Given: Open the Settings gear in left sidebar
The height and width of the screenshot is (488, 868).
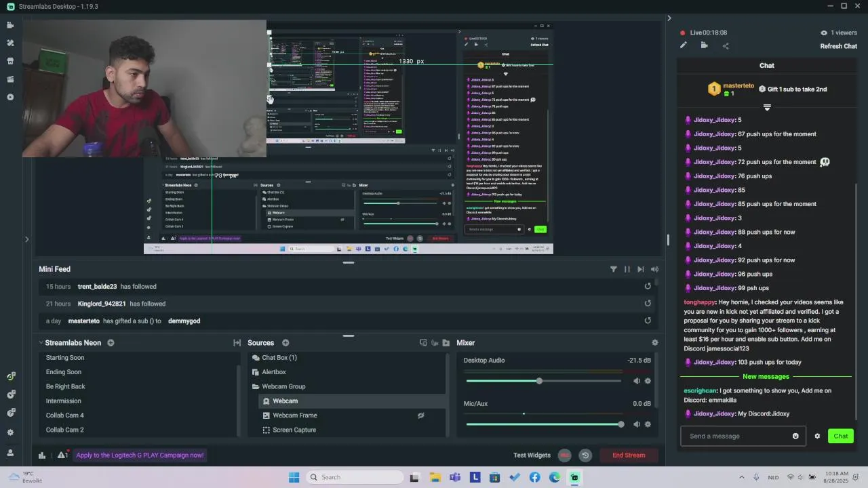Looking at the screenshot, I should click(x=10, y=432).
